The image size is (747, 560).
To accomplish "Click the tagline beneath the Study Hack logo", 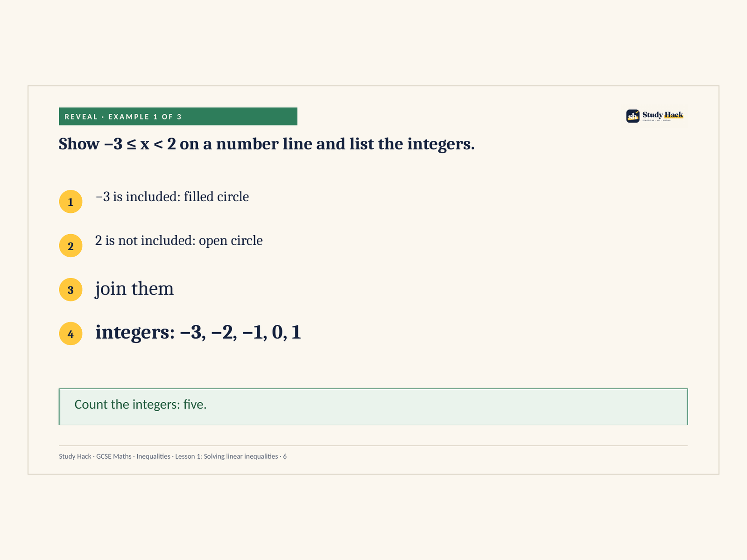I will tap(656, 120).
